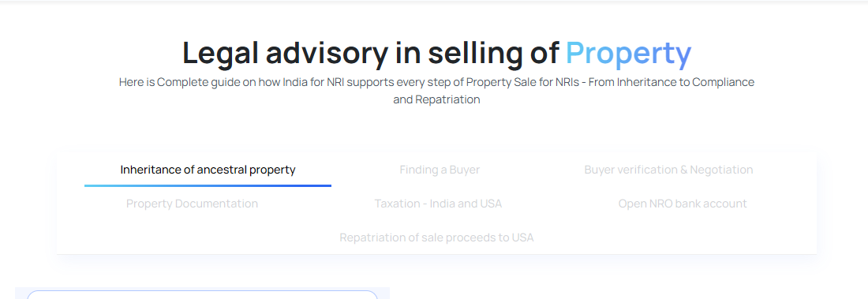Click the rounded outlined card at the bottom left
868x299 pixels.
click(x=202, y=294)
